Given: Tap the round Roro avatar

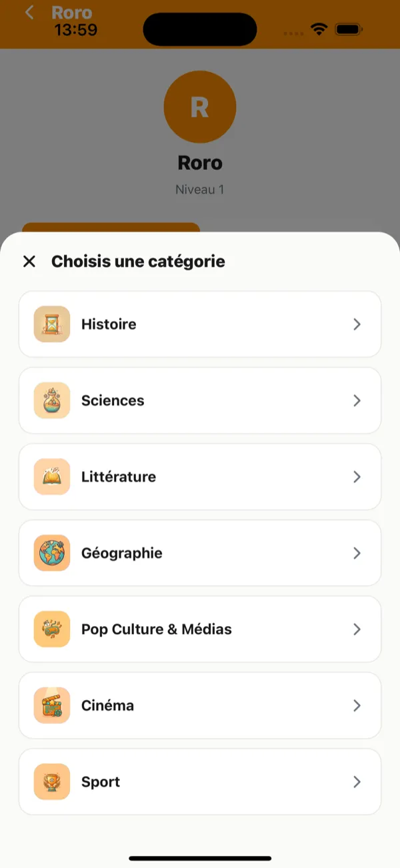Looking at the screenshot, I should click(x=200, y=107).
